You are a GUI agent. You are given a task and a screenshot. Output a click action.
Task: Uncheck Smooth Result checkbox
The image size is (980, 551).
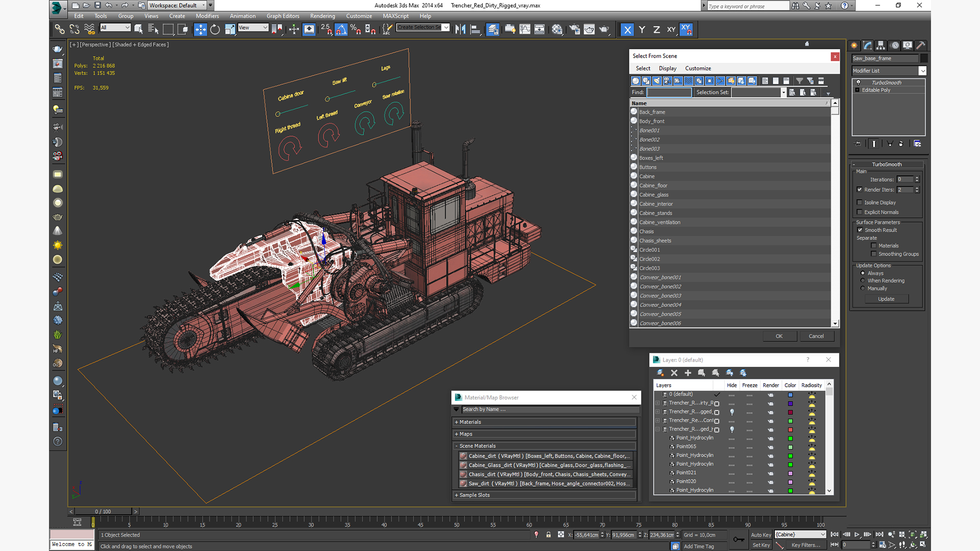[860, 230]
